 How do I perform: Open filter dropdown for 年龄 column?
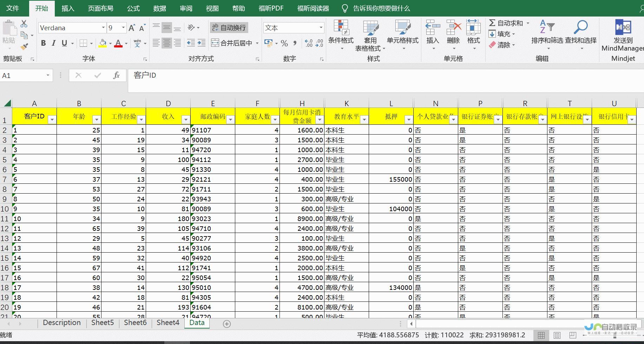tap(97, 120)
